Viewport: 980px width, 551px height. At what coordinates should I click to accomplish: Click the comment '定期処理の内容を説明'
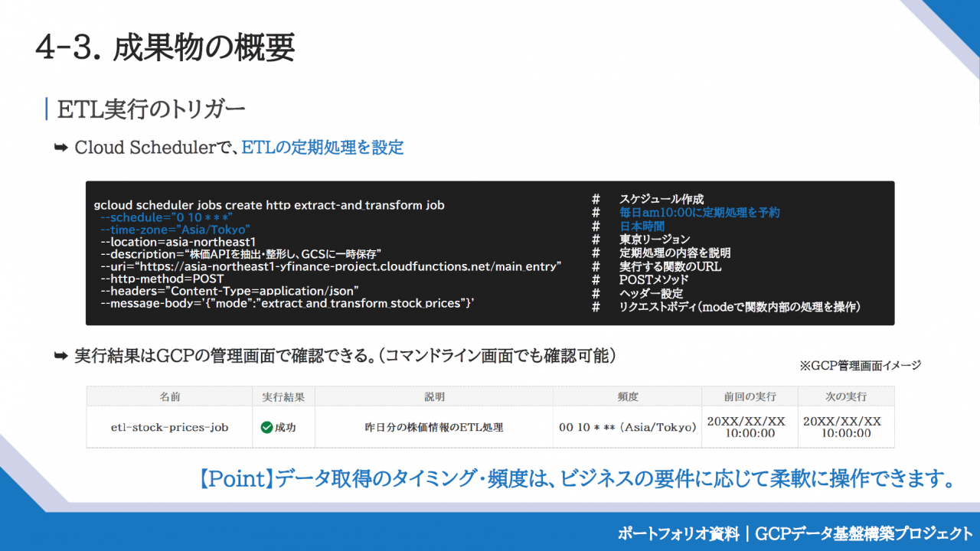coord(675,253)
